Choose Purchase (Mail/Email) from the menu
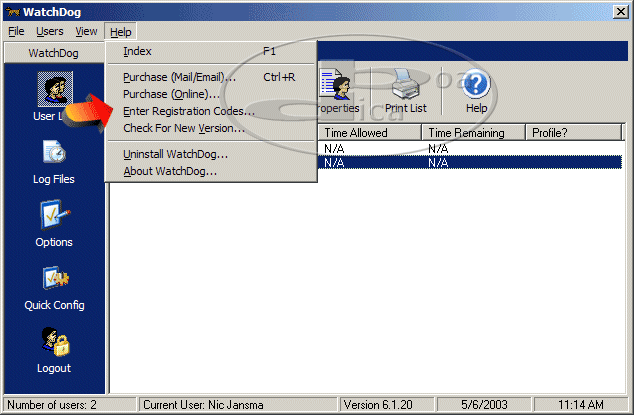The width and height of the screenshot is (634, 415). tap(179, 77)
